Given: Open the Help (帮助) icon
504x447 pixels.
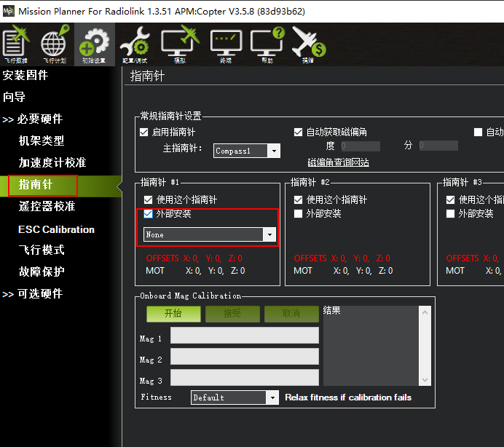Looking at the screenshot, I should click(x=267, y=44).
